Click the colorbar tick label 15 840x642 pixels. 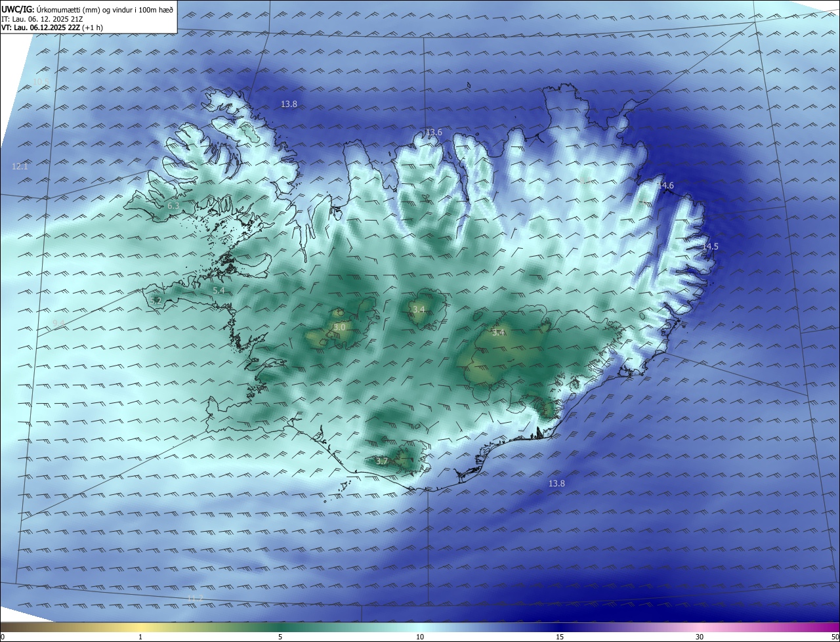click(560, 637)
